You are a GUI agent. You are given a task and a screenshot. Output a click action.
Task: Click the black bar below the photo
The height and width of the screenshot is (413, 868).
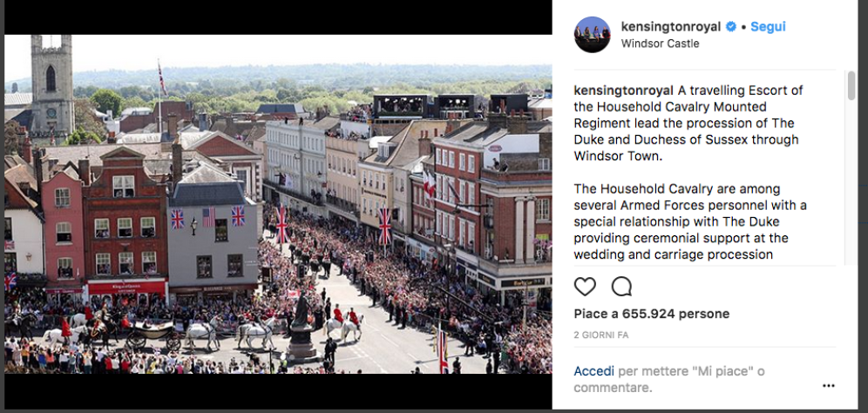278,391
